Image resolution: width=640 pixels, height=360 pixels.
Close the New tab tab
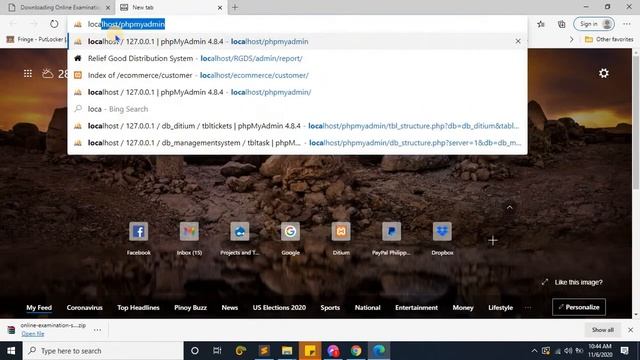pos(220,7)
